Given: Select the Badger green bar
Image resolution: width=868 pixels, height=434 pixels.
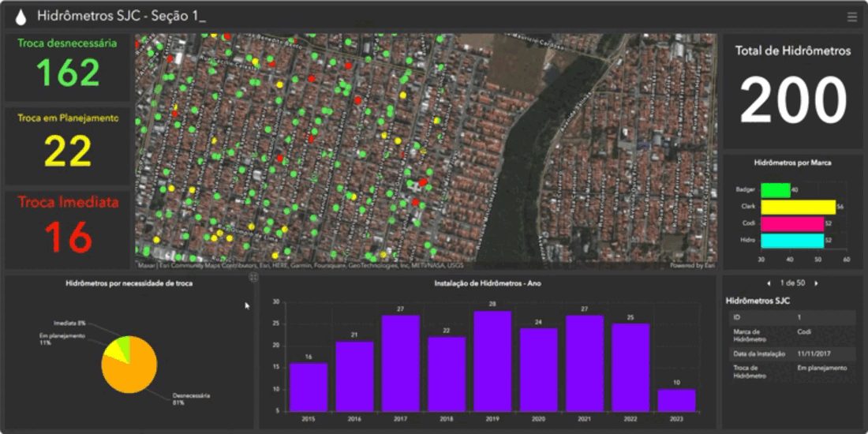Looking at the screenshot, I should [x=775, y=189].
